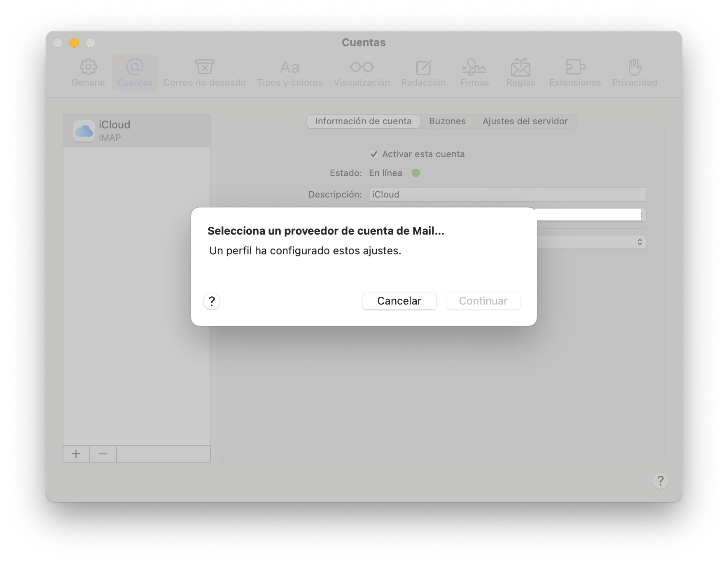Open the Extensiones pane
728x563 pixels.
pyautogui.click(x=575, y=73)
